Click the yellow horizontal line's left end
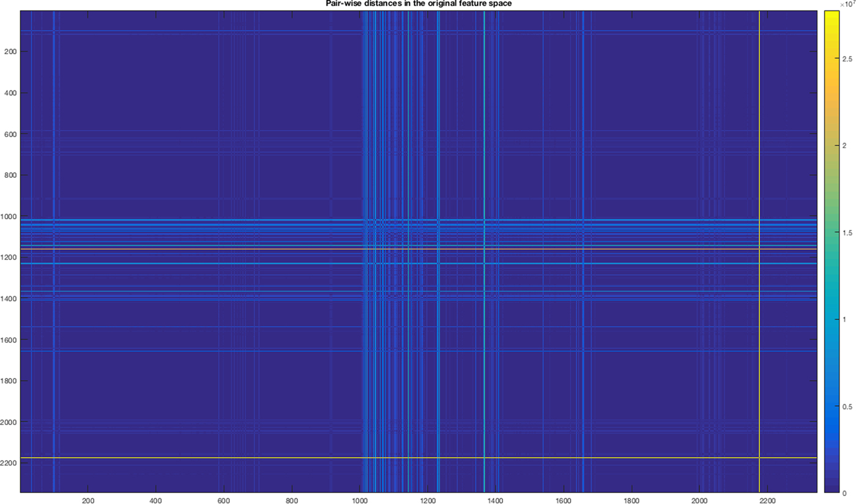 click(23, 458)
